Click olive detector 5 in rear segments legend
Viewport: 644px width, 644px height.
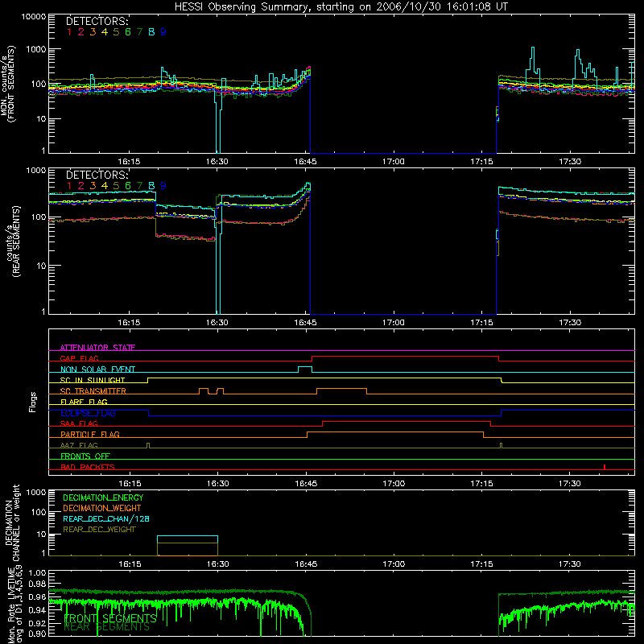point(116,186)
